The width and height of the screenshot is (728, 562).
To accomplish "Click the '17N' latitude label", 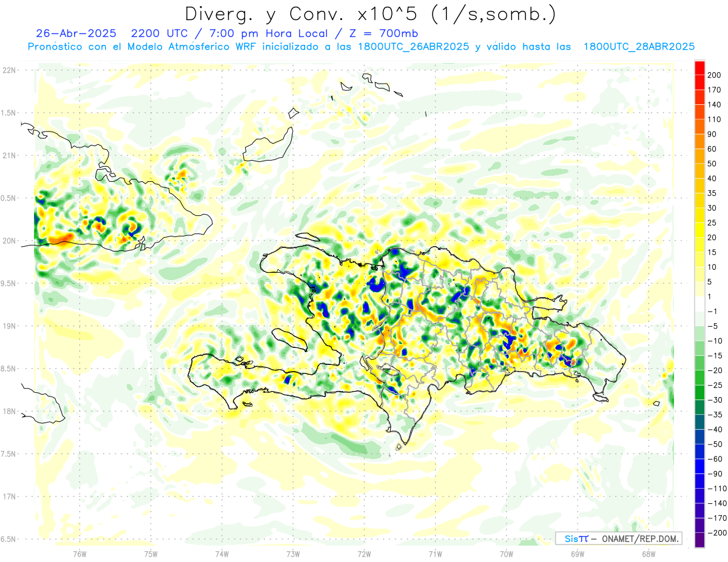I will click(x=9, y=497).
